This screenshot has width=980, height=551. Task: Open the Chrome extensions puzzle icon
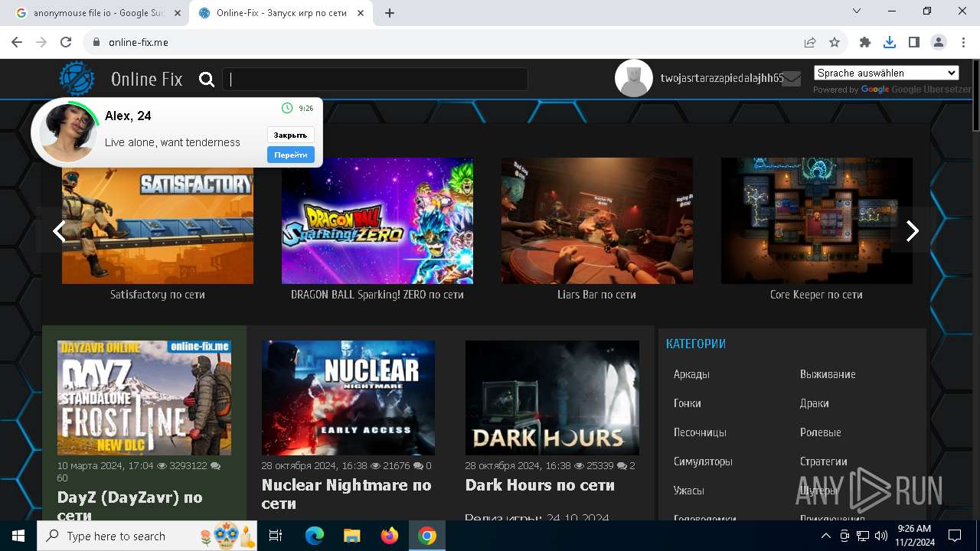865,43
